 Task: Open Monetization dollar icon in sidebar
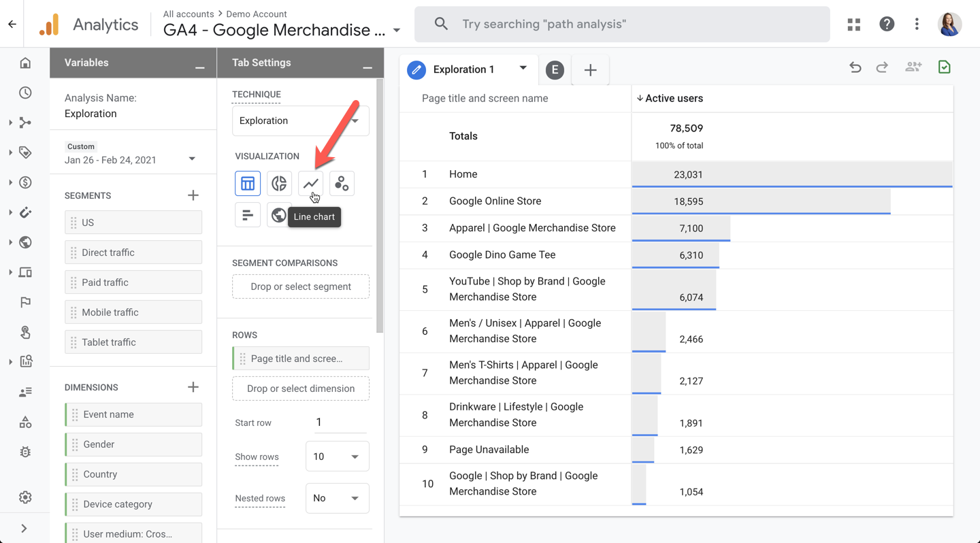pos(25,182)
